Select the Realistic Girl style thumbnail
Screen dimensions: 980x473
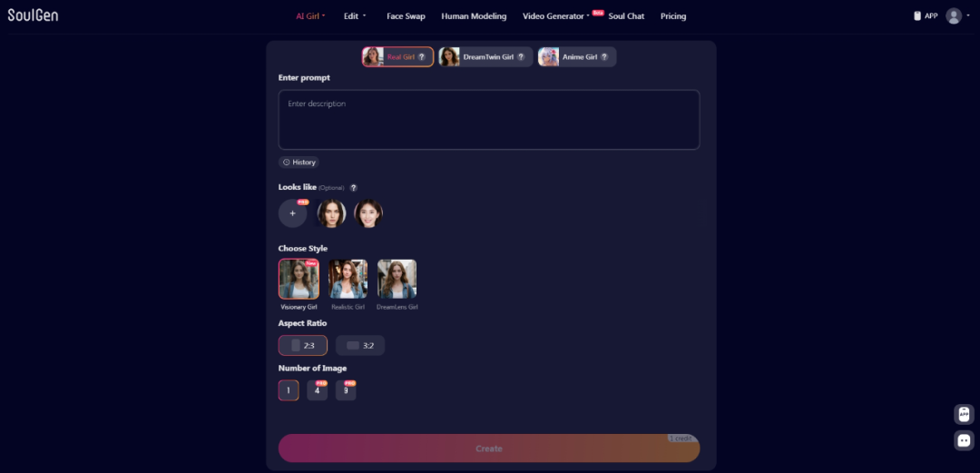pyautogui.click(x=348, y=279)
